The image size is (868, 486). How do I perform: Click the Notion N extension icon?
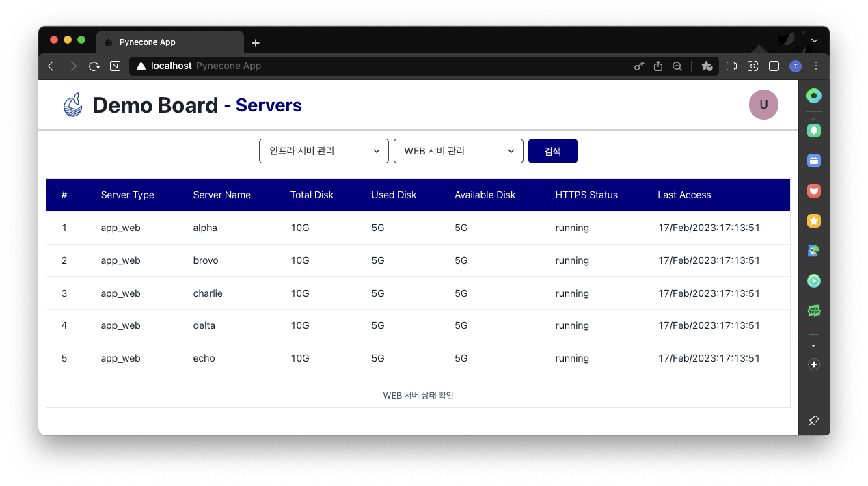(x=115, y=66)
